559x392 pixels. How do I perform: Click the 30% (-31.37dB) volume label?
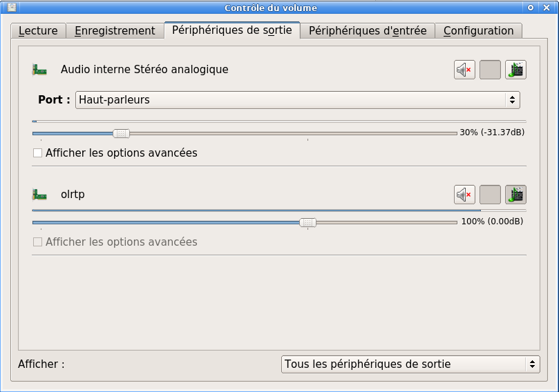pos(492,133)
